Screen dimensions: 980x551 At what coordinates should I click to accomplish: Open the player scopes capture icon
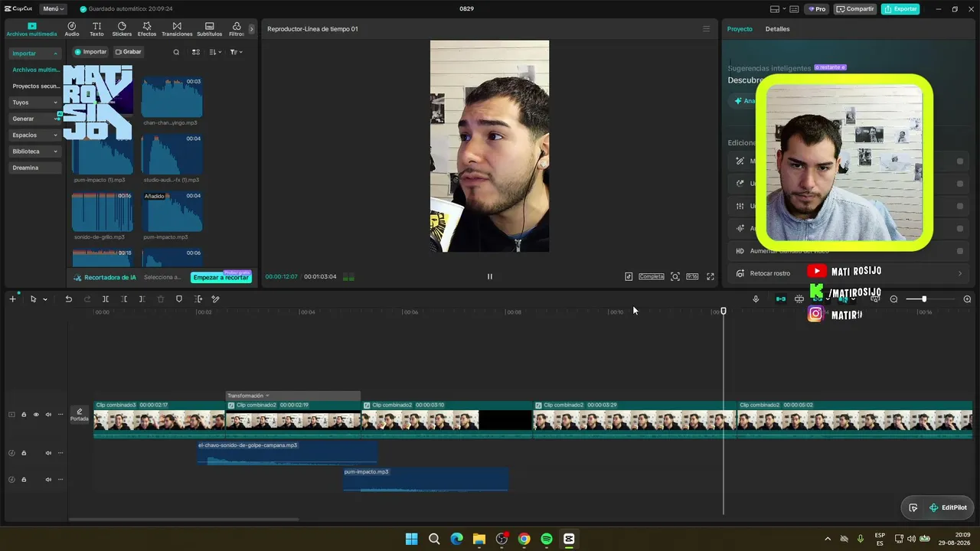click(x=675, y=276)
